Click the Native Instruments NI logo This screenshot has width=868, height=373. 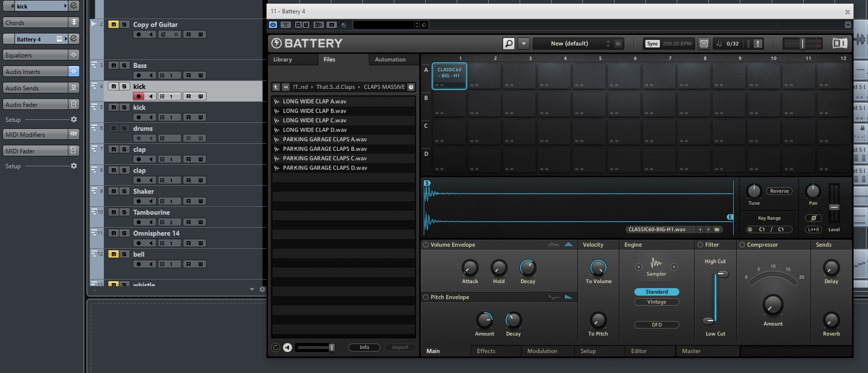coord(840,43)
